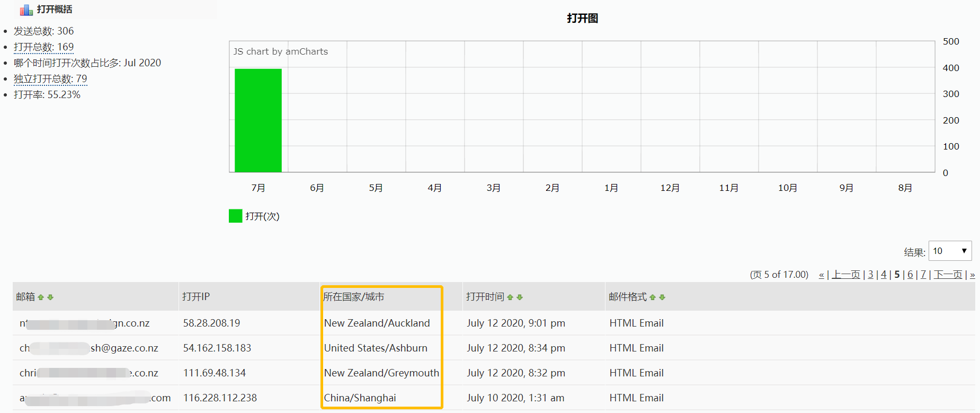This screenshot has width=980, height=413.
Task: Sort 邮箱 column descending with down arrow
Action: pyautogui.click(x=50, y=297)
